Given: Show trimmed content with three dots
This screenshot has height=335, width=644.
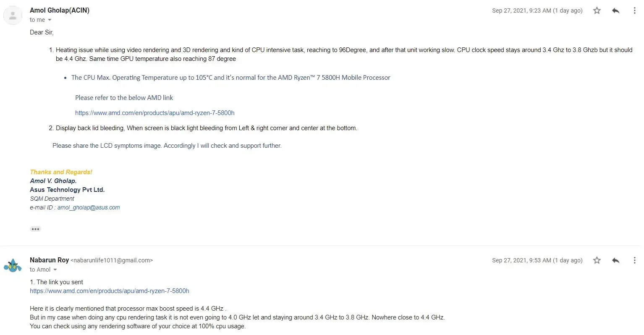Looking at the screenshot, I should [x=35, y=229].
